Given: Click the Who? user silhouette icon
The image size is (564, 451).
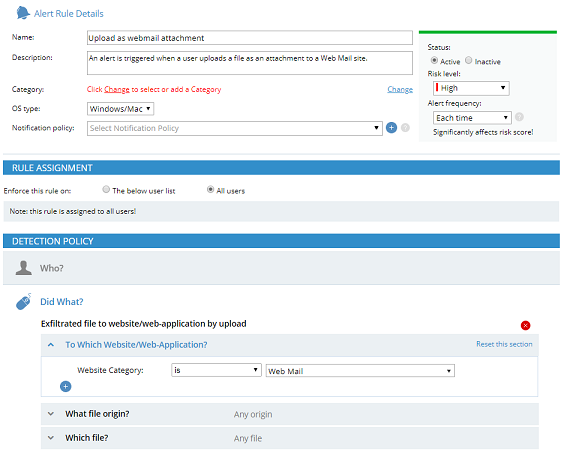Looking at the screenshot, I should (x=24, y=268).
